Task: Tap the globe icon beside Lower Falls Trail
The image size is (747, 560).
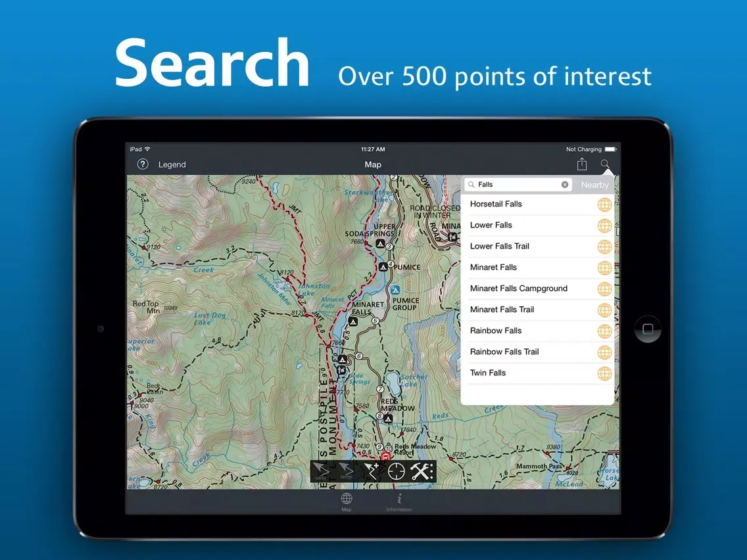Action: click(604, 246)
